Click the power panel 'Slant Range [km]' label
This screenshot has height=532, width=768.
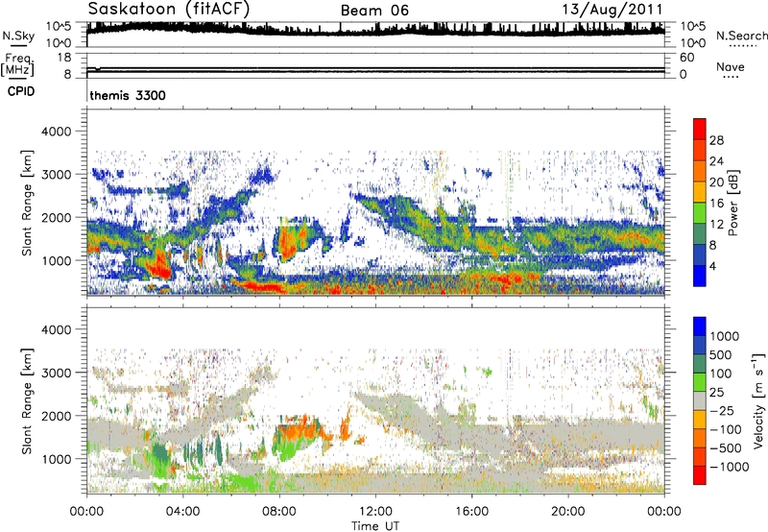pos(27,203)
